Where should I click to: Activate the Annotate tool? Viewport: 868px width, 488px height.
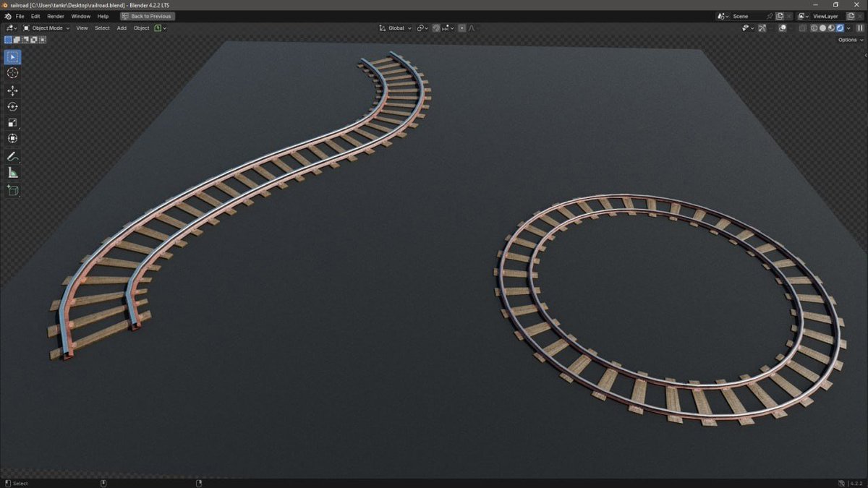point(12,156)
